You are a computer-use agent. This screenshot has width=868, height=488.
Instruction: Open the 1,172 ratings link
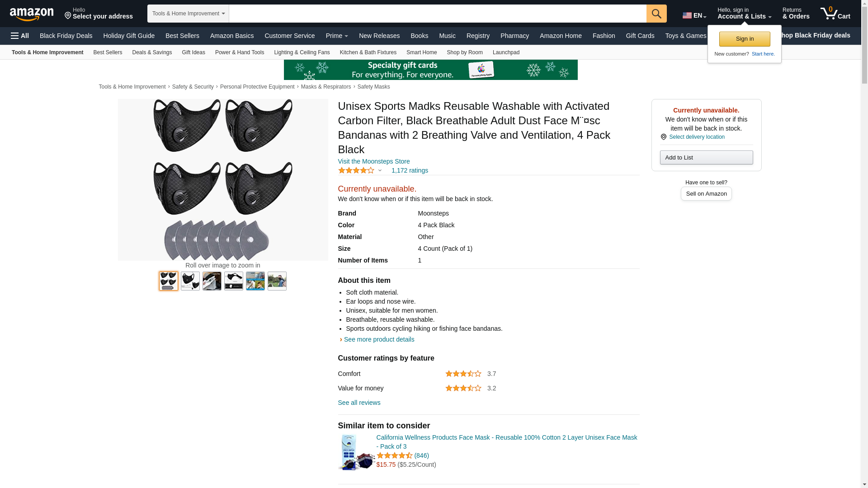tap(410, 170)
